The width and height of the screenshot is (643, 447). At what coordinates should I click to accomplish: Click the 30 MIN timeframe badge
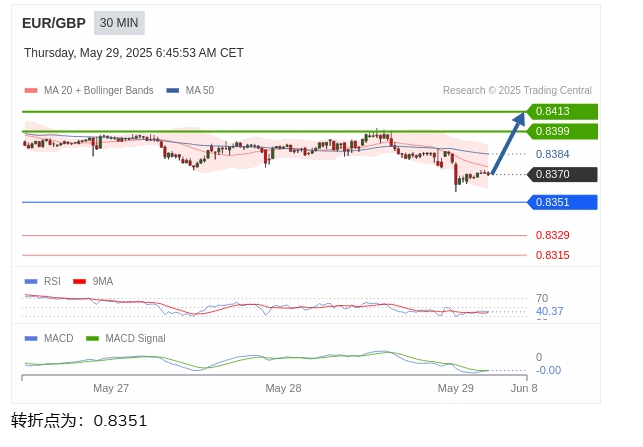pos(119,23)
